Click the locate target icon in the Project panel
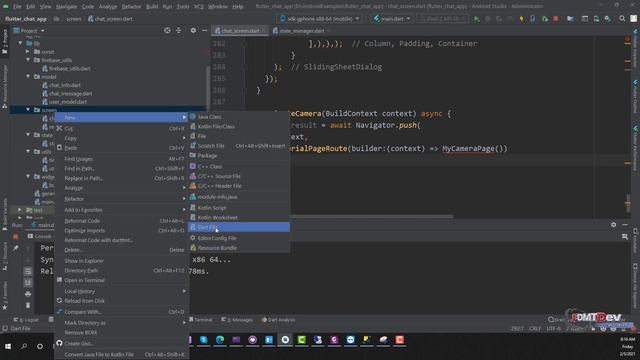 pos(167,31)
